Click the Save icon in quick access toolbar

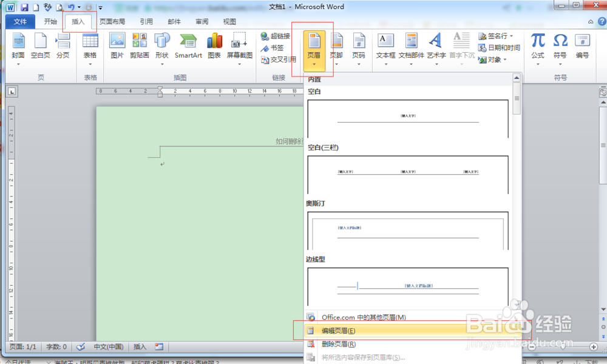tap(24, 7)
